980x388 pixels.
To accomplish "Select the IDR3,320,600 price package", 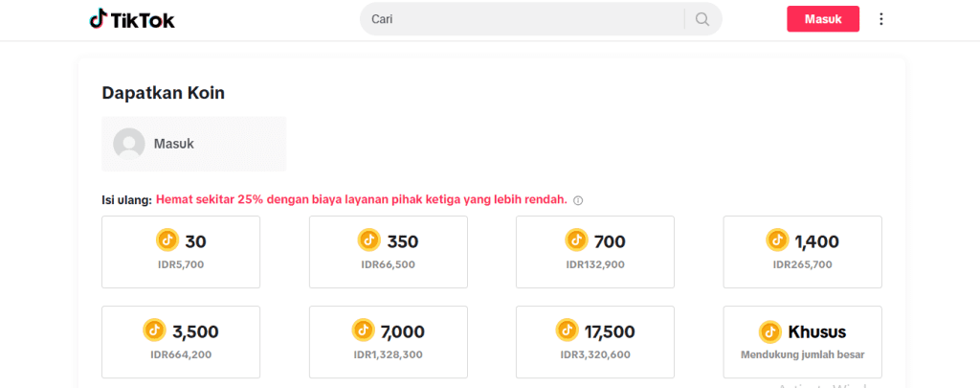I will click(594, 341).
